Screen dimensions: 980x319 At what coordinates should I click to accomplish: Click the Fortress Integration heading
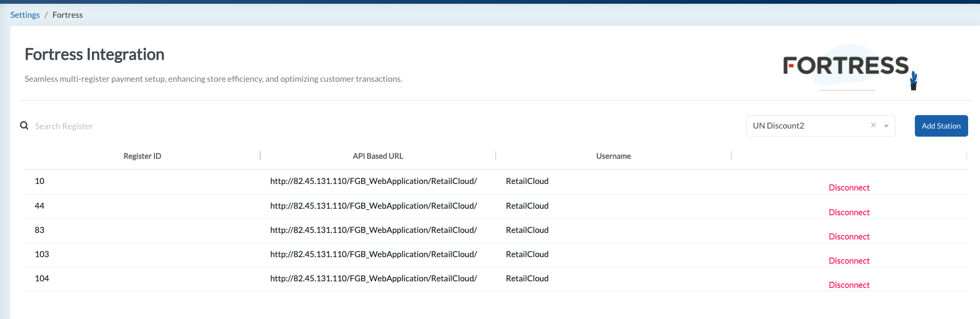pyautogui.click(x=95, y=54)
